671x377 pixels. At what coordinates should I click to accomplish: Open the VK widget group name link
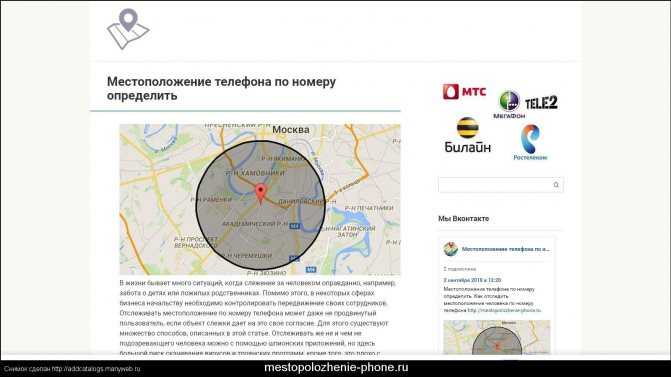(x=505, y=249)
